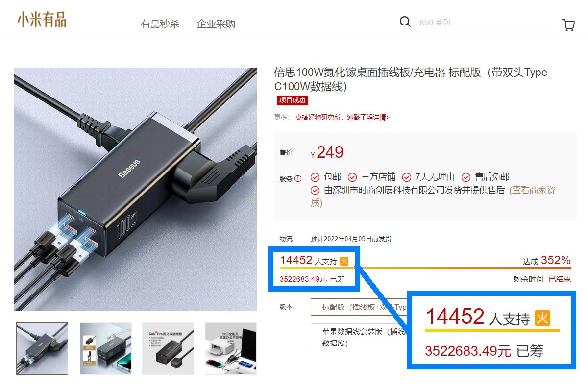This screenshot has width=588, height=392.
Task: Click the service info icon next to 服务
Action: [x=298, y=179]
